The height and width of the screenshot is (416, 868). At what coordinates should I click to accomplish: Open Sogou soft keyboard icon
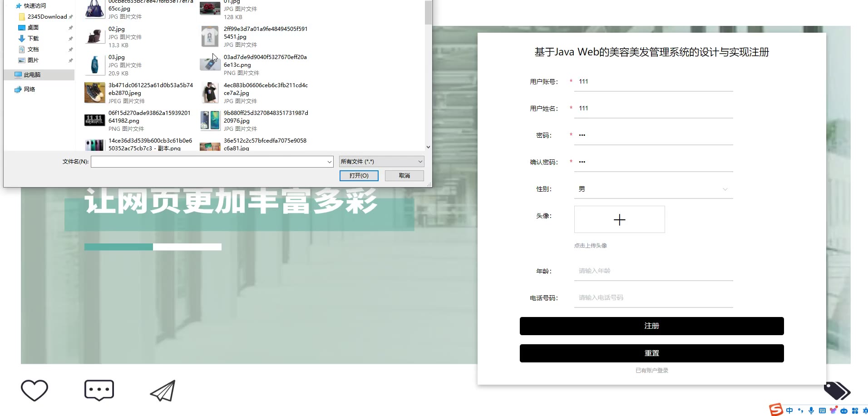[x=822, y=411]
